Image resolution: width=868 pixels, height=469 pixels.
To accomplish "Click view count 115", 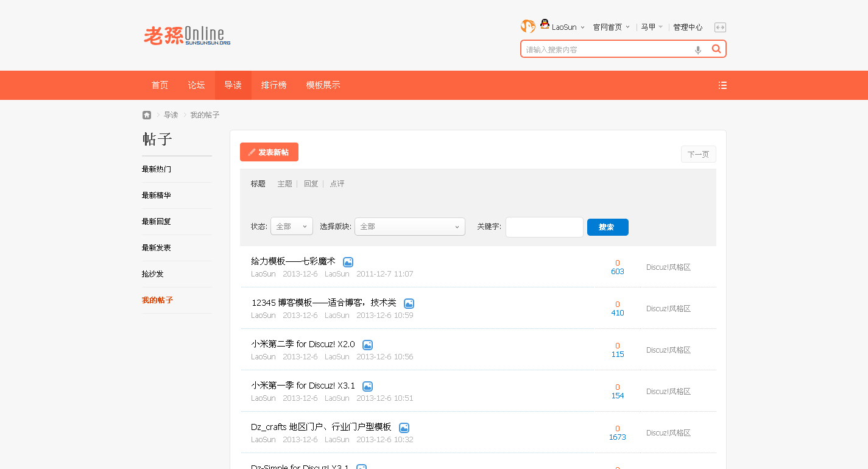I will tap(618, 354).
